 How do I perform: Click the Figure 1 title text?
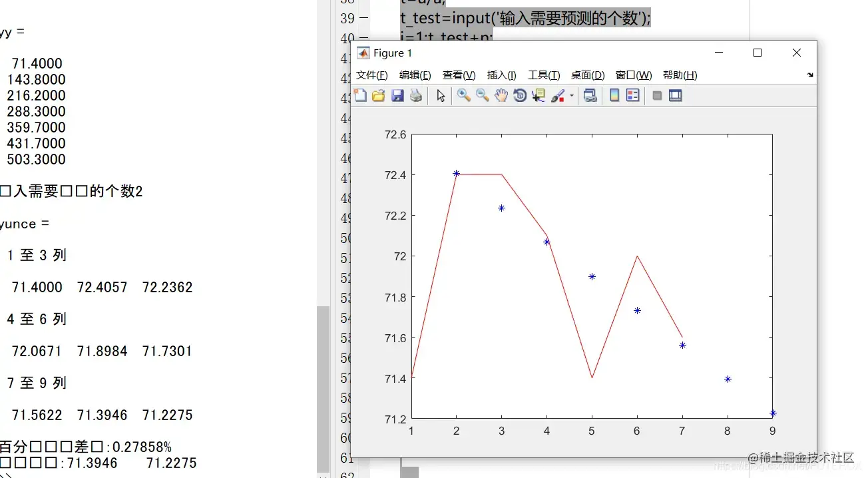tap(393, 53)
